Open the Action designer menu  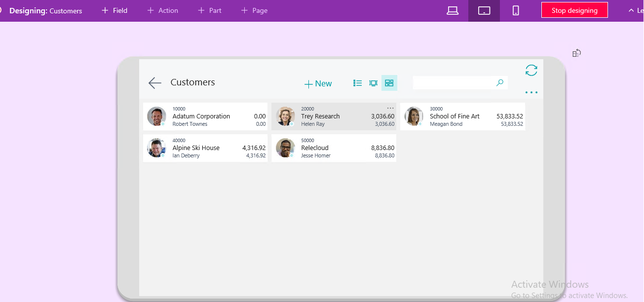click(162, 10)
